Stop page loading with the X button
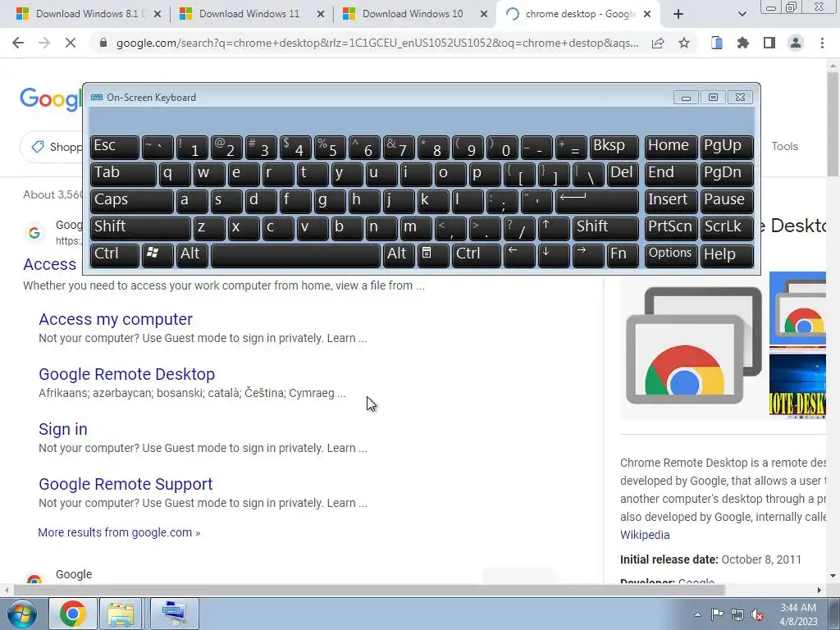 [71, 43]
